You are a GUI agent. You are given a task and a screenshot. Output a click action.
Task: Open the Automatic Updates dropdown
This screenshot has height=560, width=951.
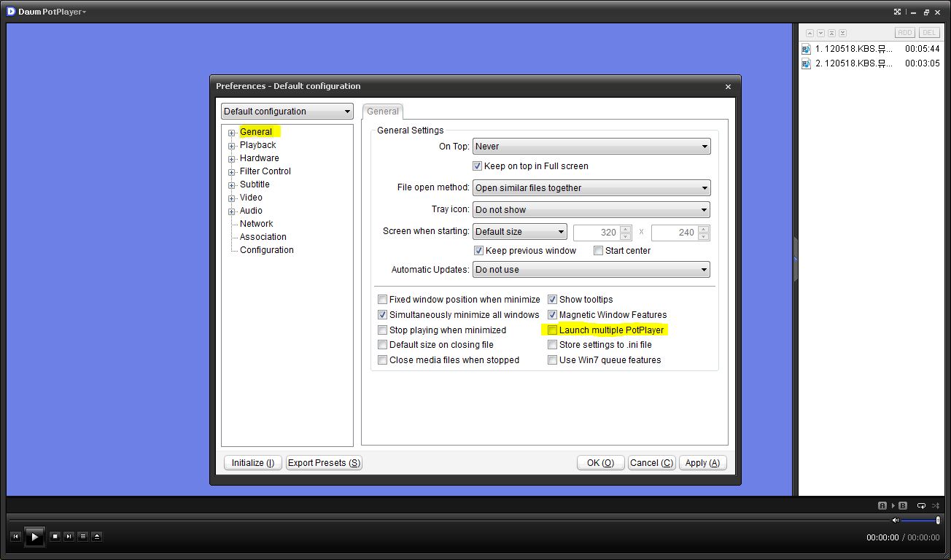[591, 270]
